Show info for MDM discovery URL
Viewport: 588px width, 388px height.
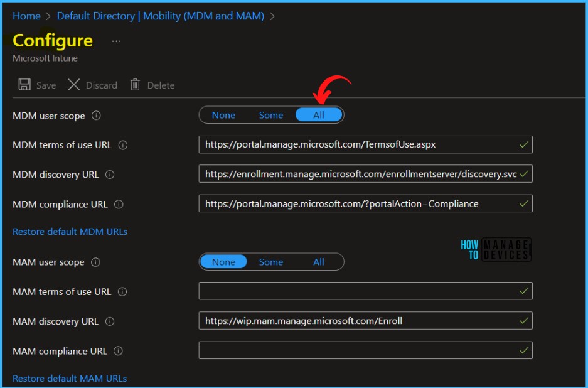[x=110, y=175]
